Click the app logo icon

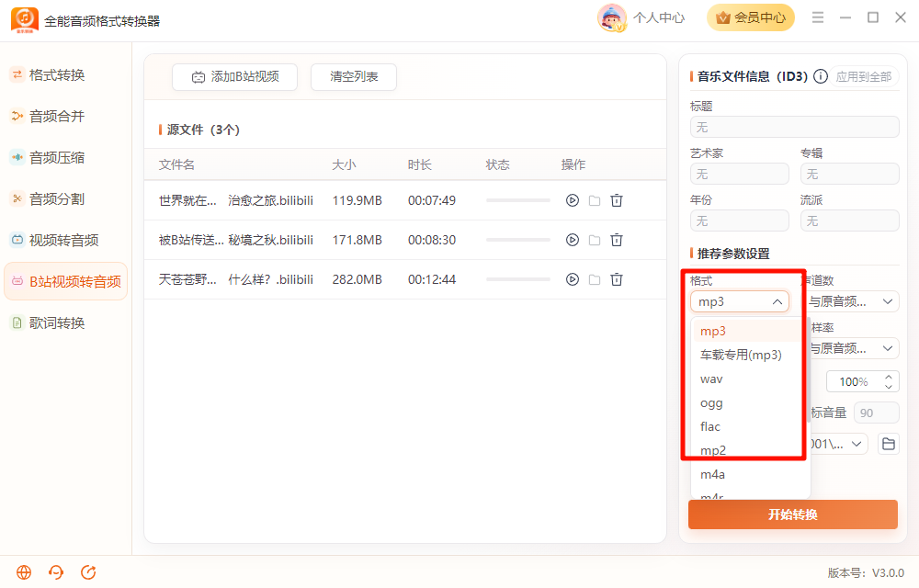[x=25, y=20]
